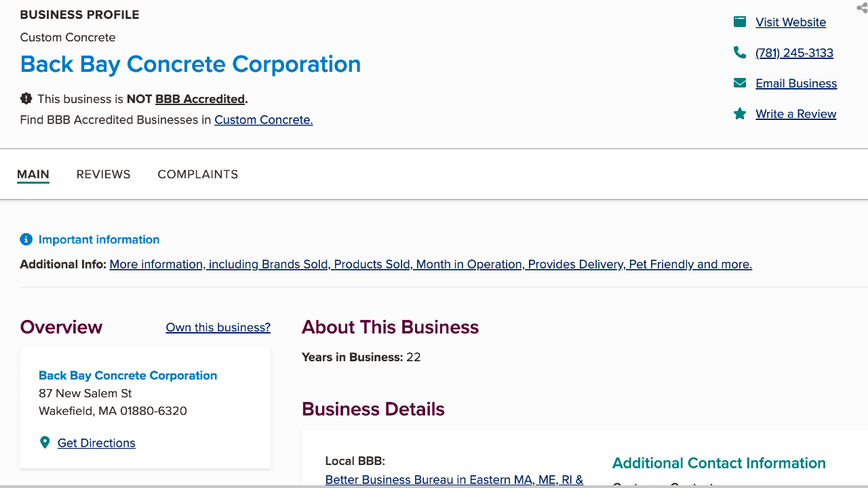Click the 87 New Salem St address line
Image resolution: width=868 pixels, height=488 pixels.
[x=85, y=393]
